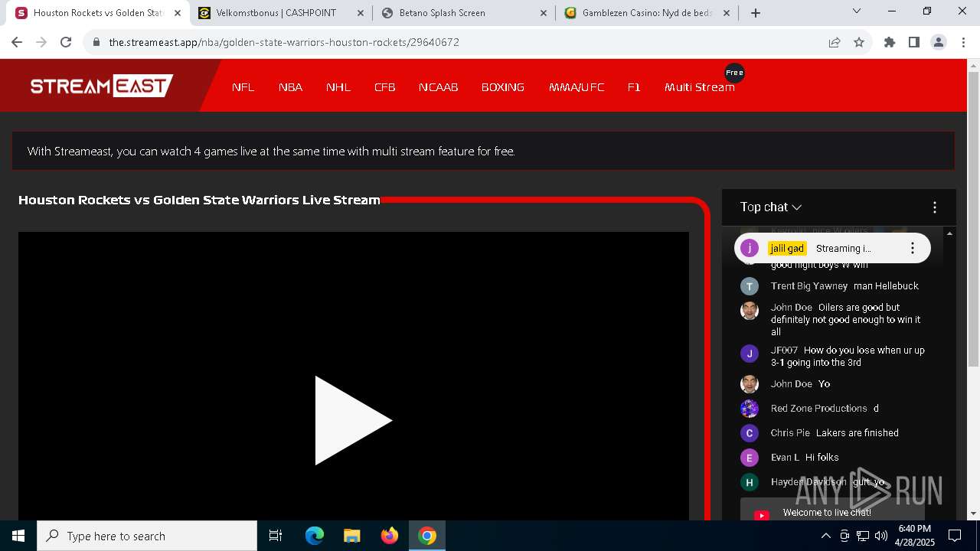Open the tab search chevron
This screenshot has height=551, width=980.
click(857, 11)
